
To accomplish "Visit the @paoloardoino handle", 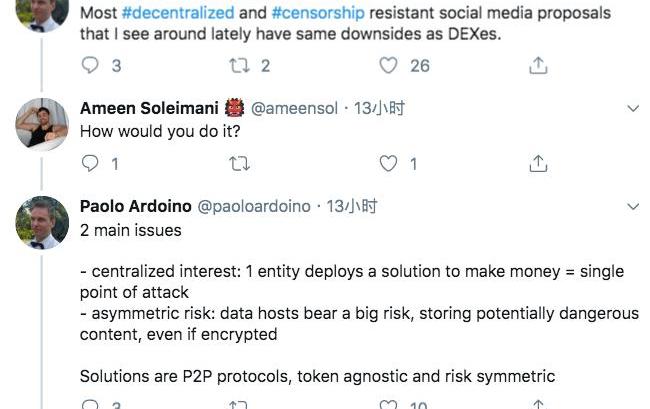I will 254,207.
